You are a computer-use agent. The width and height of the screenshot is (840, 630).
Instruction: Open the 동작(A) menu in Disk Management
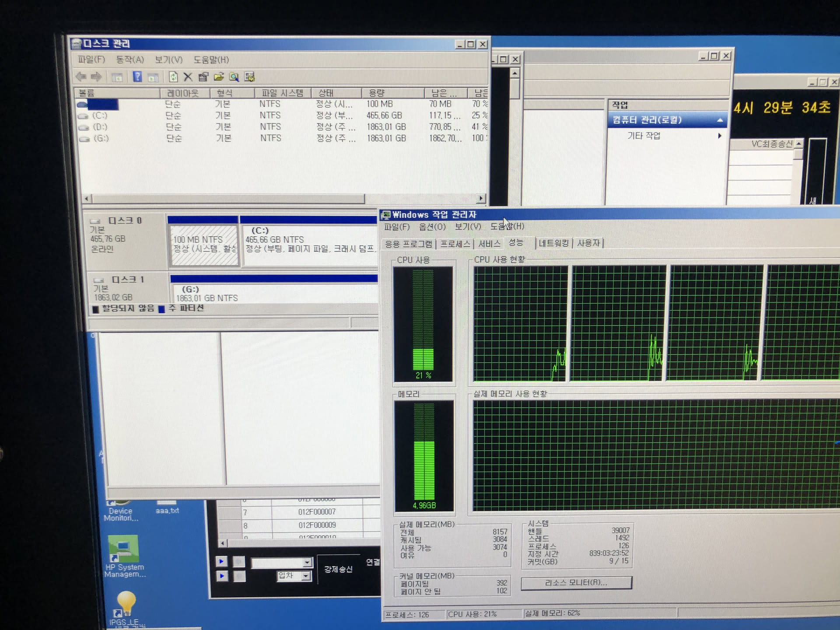pos(130,60)
